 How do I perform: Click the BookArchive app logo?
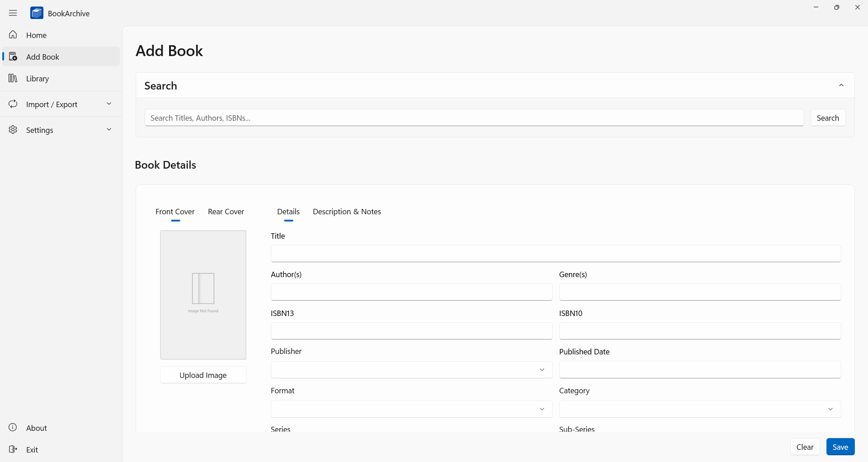tap(37, 13)
